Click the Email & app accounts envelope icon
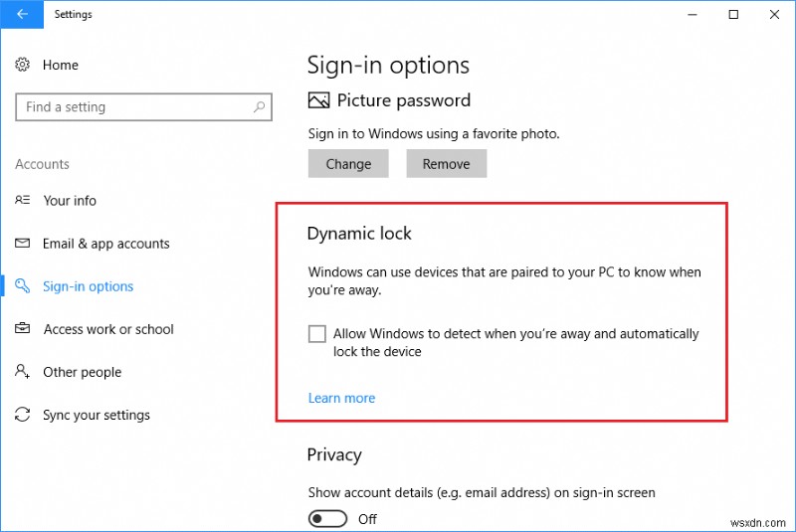796x532 pixels. (22, 243)
